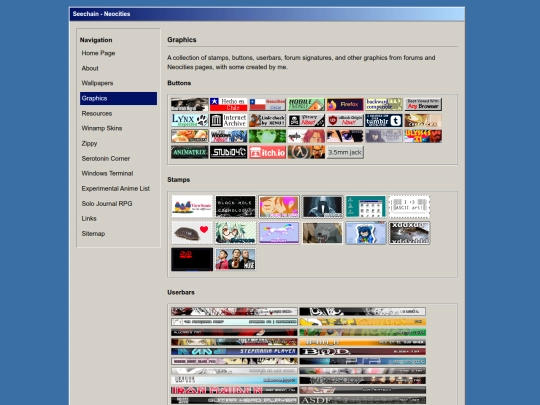
Task: Click the isopod with red heart stamp
Action: [192, 233]
